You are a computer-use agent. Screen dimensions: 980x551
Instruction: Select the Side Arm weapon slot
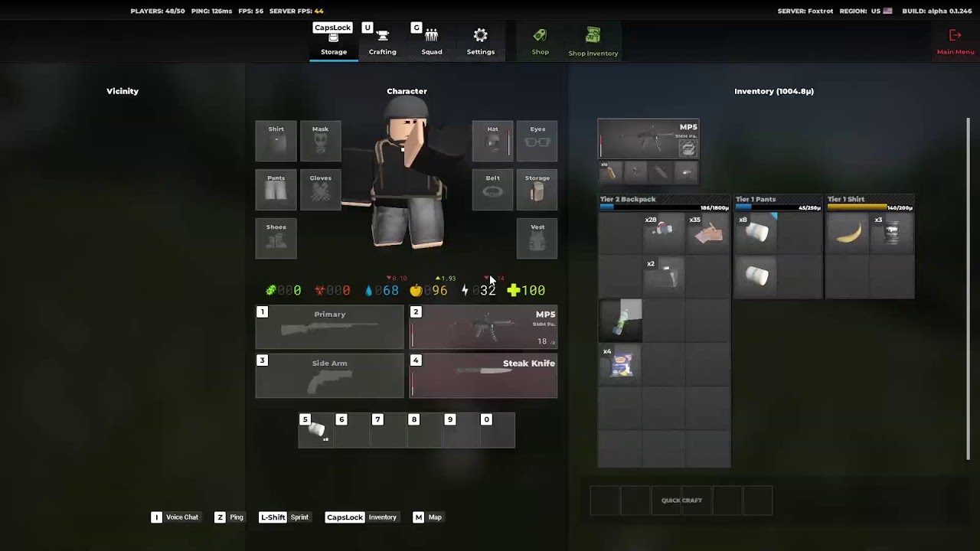tap(329, 376)
